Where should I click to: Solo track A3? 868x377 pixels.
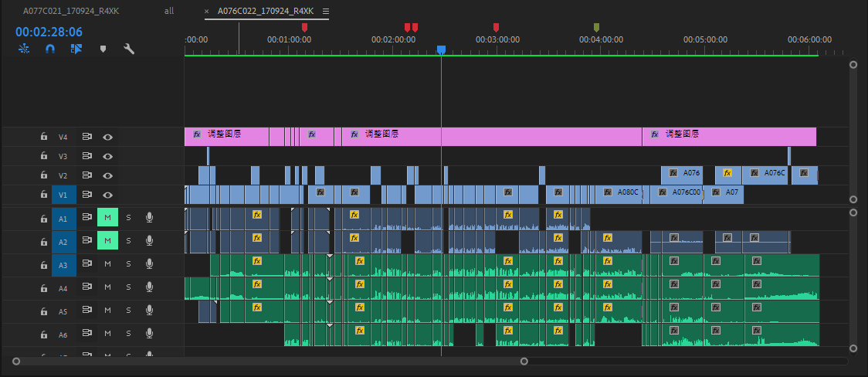[x=129, y=265]
